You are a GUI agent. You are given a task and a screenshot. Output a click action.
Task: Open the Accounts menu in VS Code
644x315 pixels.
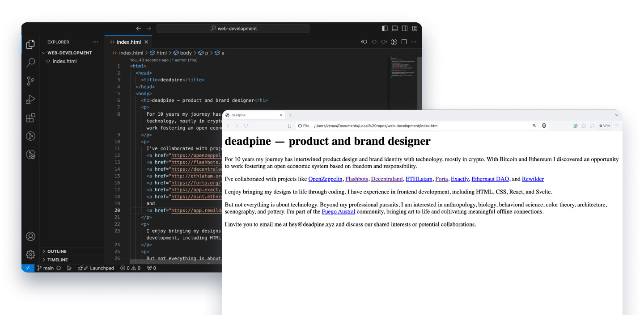tap(30, 236)
